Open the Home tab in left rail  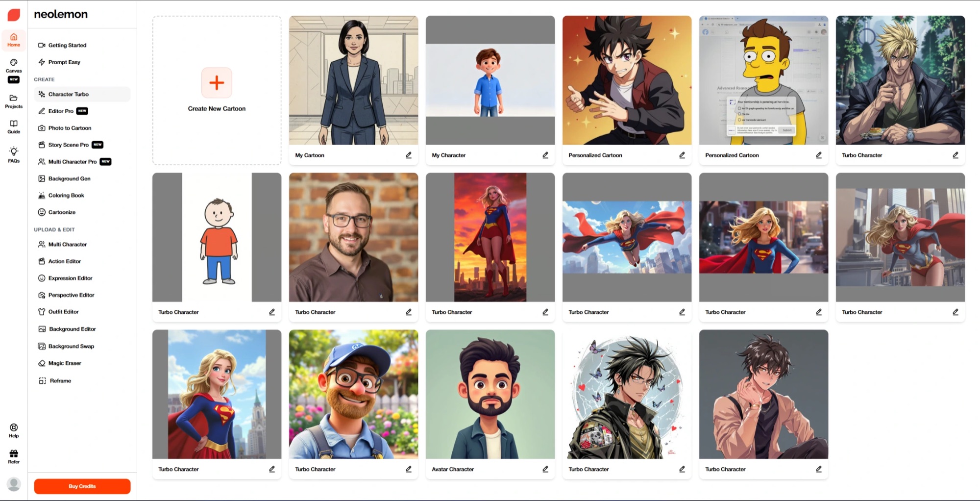click(14, 40)
